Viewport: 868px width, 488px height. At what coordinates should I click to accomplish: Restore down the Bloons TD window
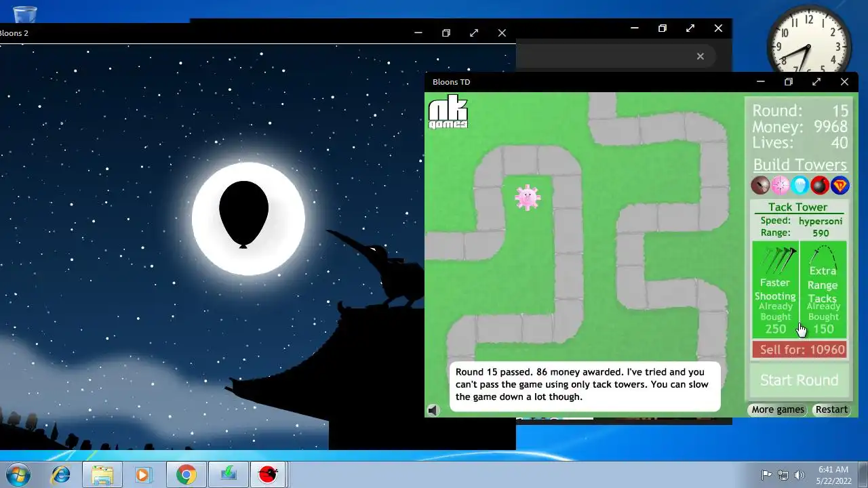[788, 81]
